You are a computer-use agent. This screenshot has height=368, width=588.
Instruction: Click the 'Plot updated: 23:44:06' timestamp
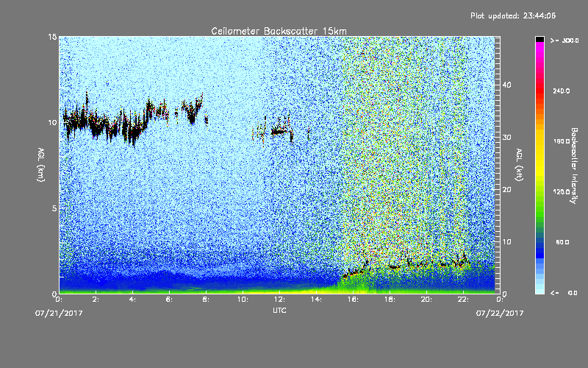(x=513, y=15)
